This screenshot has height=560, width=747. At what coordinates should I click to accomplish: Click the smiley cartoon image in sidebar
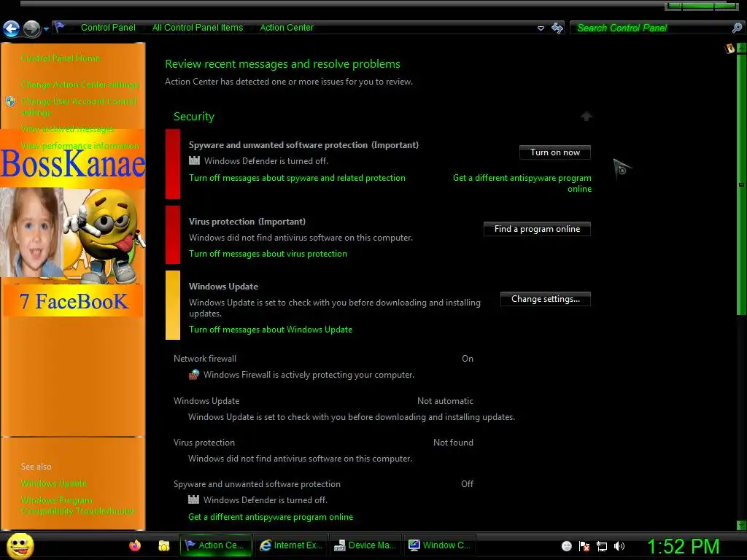105,236
